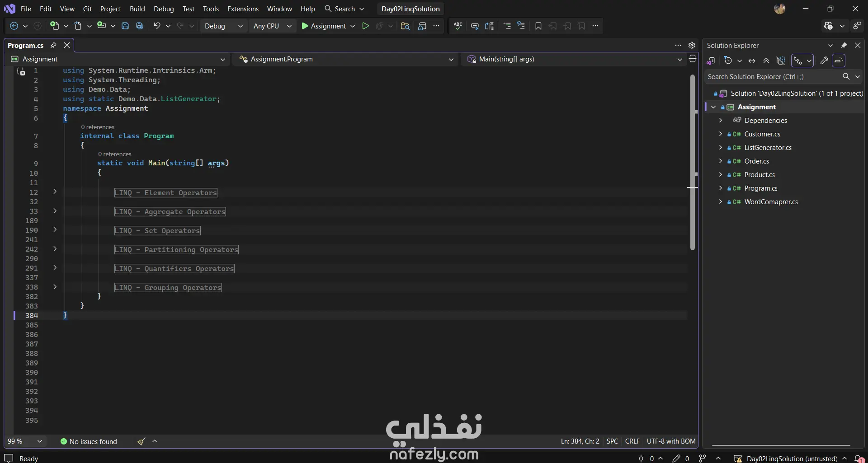The image size is (868, 463).
Task: Click the vertical scrollbar thumb in the editor
Action: (x=692, y=163)
